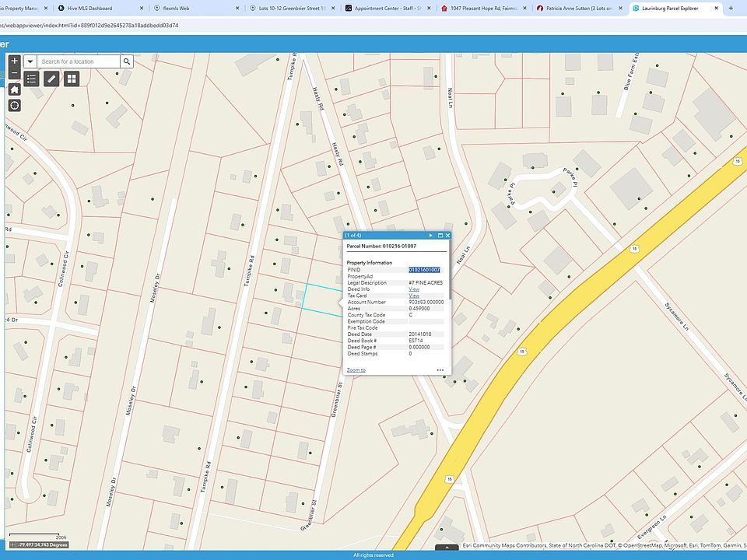
Task: Click the search magnifier button
Action: (x=127, y=61)
